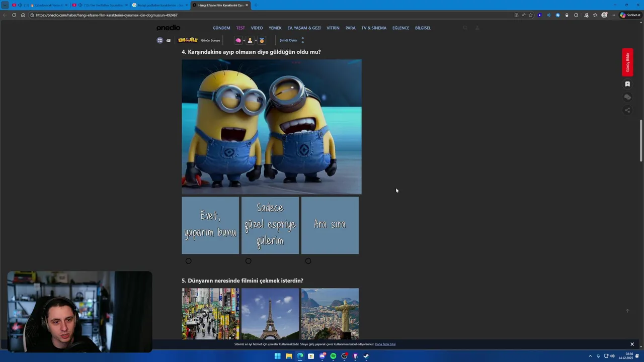
Task: Open the comments icon on right sidebar
Action: (x=627, y=97)
